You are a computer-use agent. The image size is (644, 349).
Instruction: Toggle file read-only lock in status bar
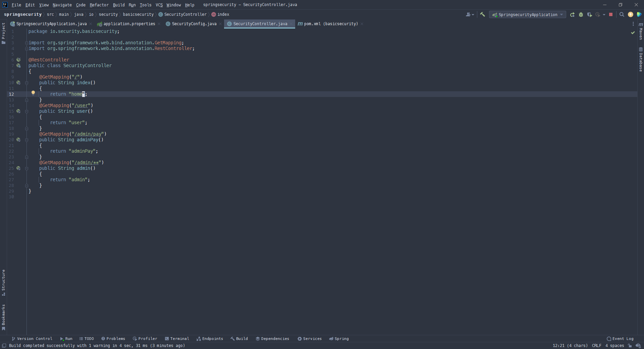tap(630, 346)
